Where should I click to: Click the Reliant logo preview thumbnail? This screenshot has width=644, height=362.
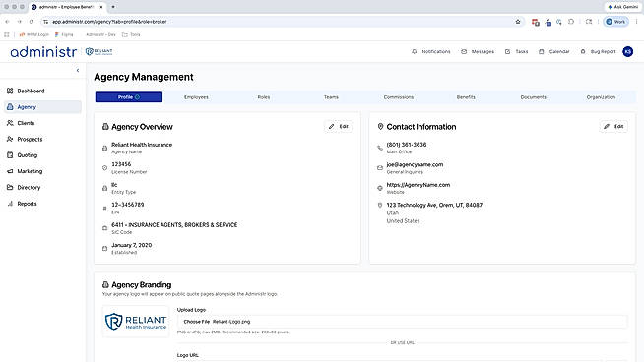(x=136, y=322)
